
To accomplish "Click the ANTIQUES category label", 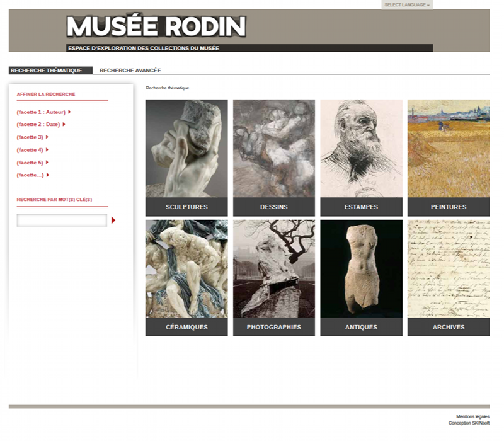I will [361, 327].
